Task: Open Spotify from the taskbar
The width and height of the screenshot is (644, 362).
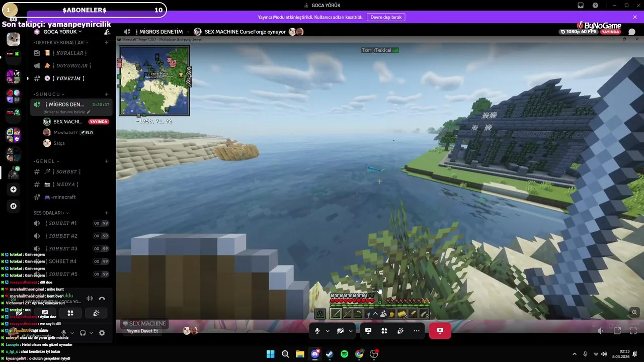Action: (344, 354)
